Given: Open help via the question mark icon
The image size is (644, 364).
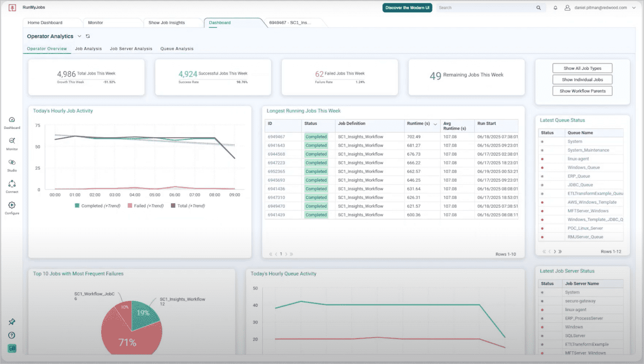Looking at the screenshot, I should [x=12, y=335].
